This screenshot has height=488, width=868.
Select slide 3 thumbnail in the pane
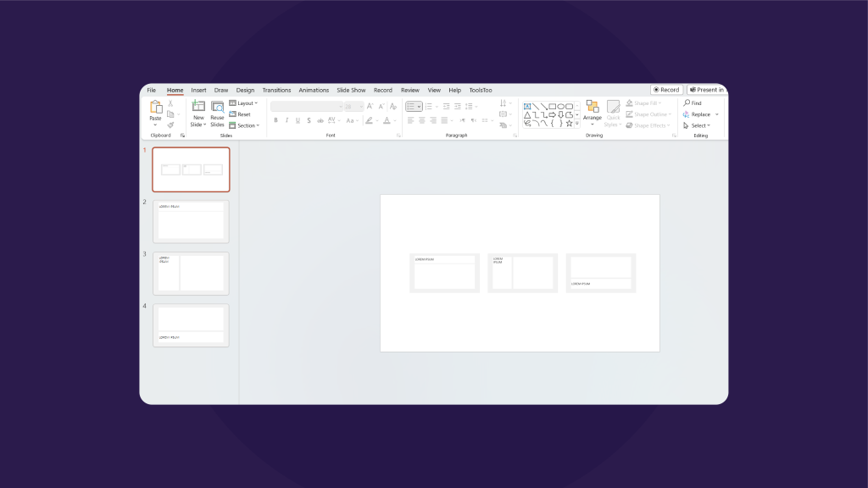(x=191, y=273)
